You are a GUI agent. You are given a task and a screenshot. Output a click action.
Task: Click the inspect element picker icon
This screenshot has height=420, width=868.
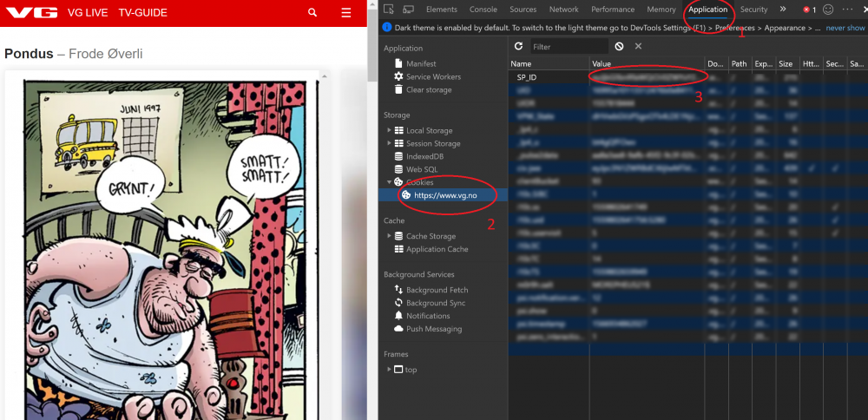pyautogui.click(x=389, y=10)
